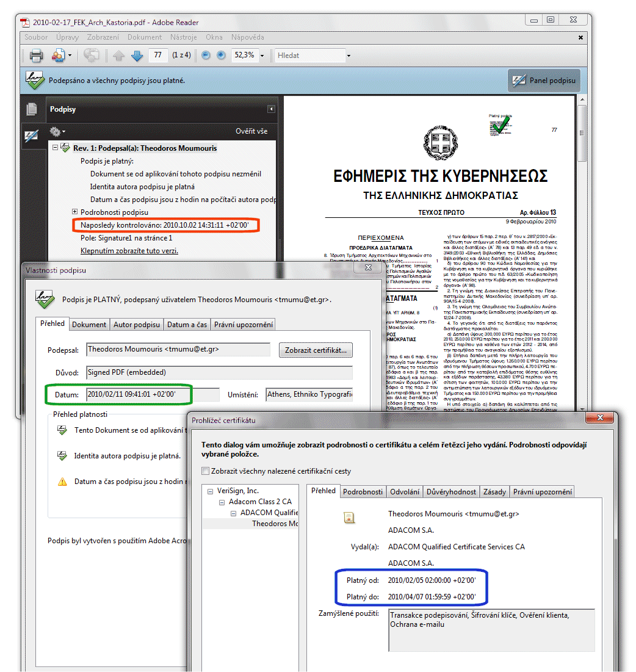Click Ověřit vše to validate all signatures
The image size is (636, 672).
click(251, 131)
